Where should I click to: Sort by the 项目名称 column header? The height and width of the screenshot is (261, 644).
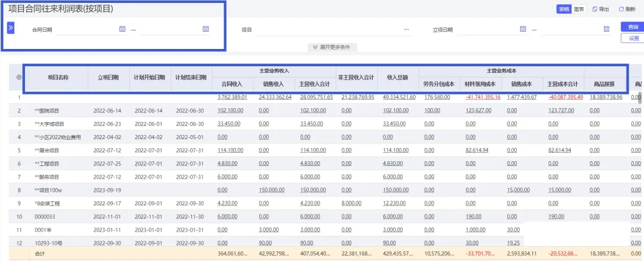click(x=58, y=77)
